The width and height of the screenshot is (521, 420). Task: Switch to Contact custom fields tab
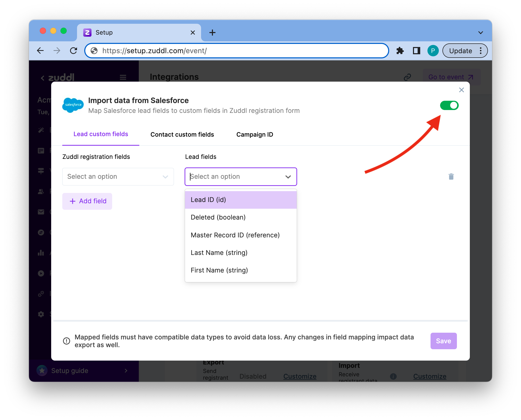(182, 134)
